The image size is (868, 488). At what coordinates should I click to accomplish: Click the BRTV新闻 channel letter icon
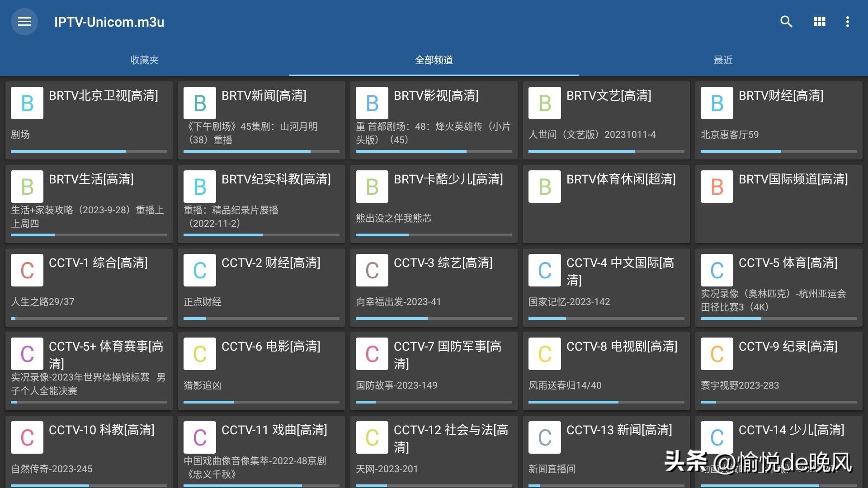coord(200,103)
